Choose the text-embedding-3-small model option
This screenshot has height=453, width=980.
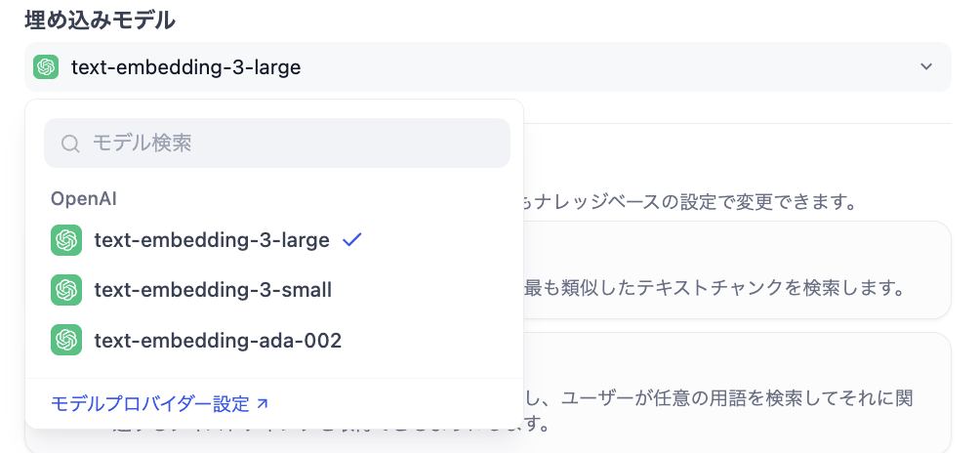coord(213,290)
